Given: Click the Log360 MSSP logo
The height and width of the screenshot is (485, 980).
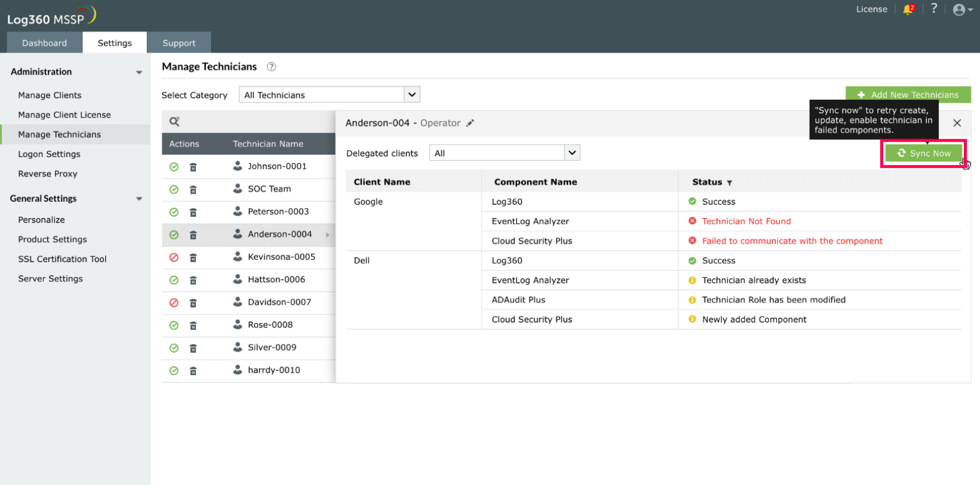Looking at the screenshot, I should 51,16.
